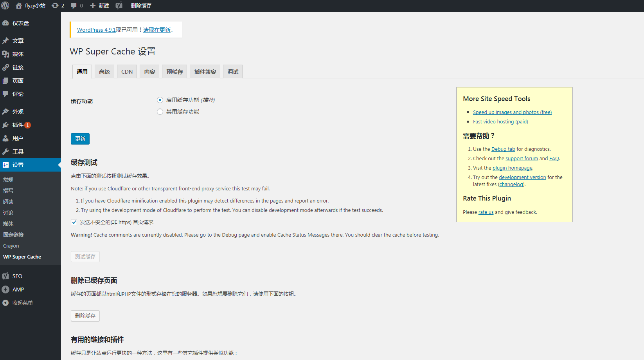Click 请现在更新 link
This screenshot has height=360, width=644.
click(157, 30)
